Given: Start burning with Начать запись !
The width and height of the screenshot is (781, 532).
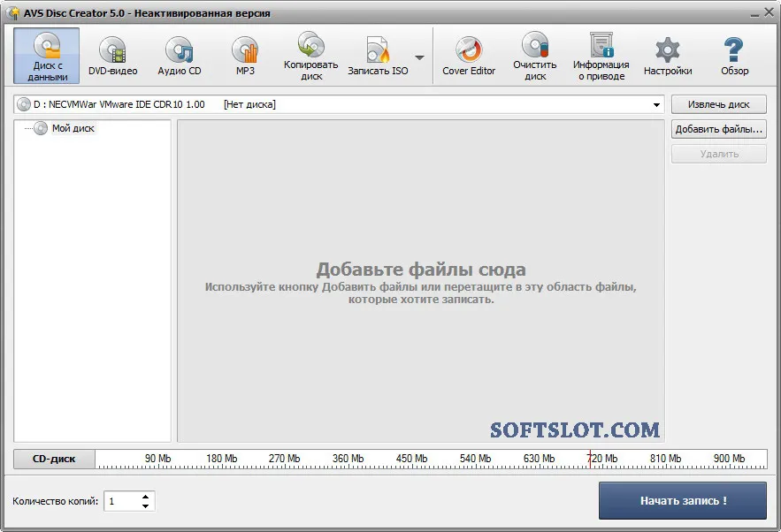Looking at the screenshot, I should pyautogui.click(x=682, y=501).
